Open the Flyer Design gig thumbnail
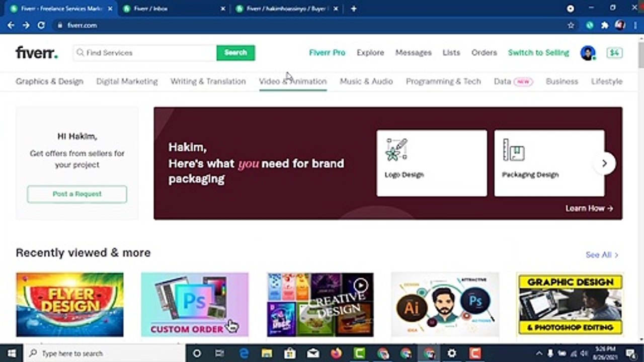Screen dimensions: 644x362 click(x=69, y=305)
